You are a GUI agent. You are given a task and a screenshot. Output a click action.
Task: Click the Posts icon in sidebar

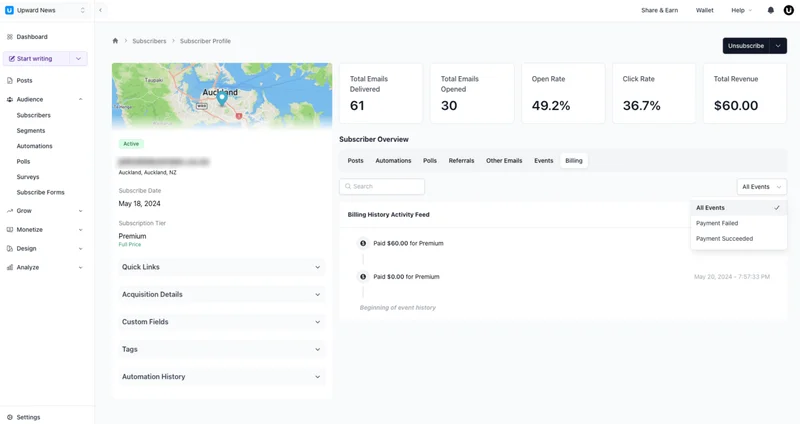[x=10, y=80]
